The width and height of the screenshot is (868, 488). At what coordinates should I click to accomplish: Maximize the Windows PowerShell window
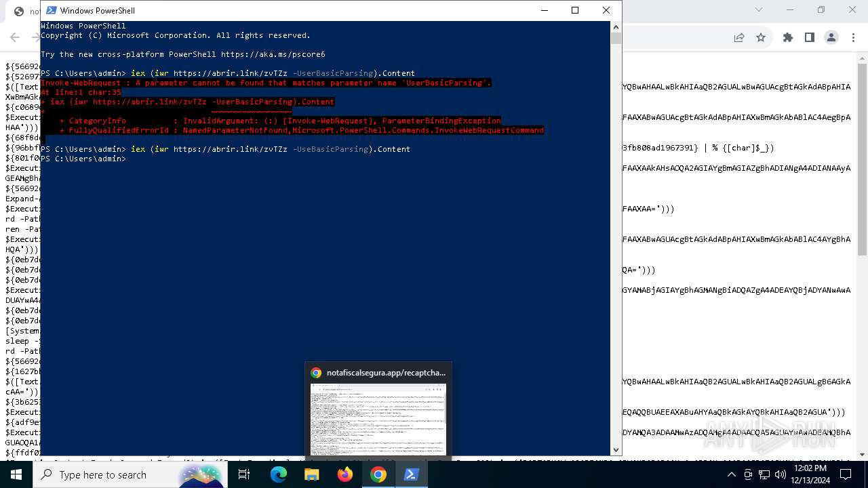(575, 10)
